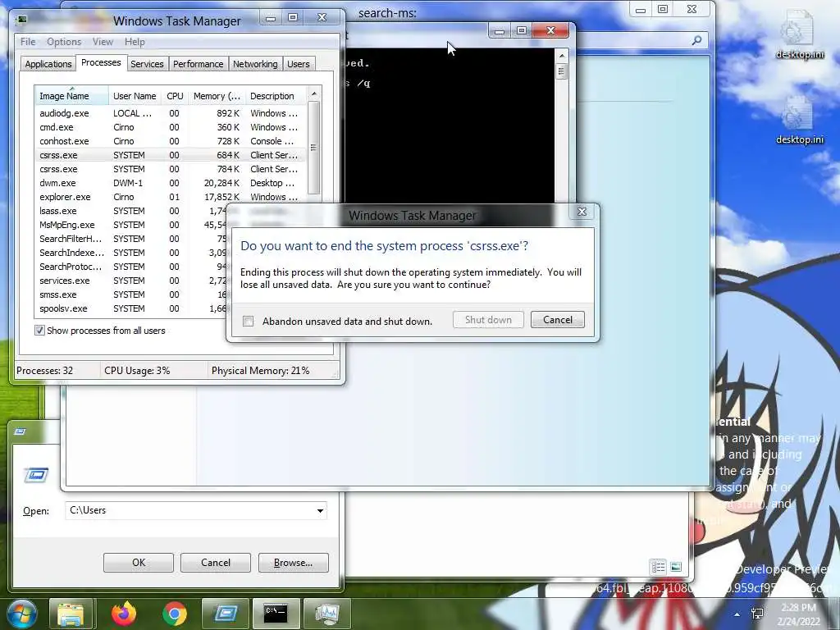
Task: Open the Windows Start orb
Action: click(x=21, y=614)
